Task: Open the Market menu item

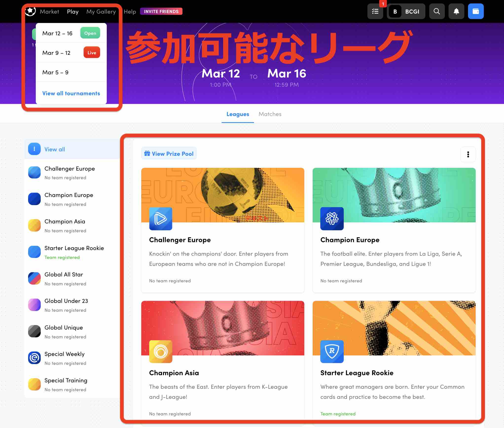Action: point(49,12)
